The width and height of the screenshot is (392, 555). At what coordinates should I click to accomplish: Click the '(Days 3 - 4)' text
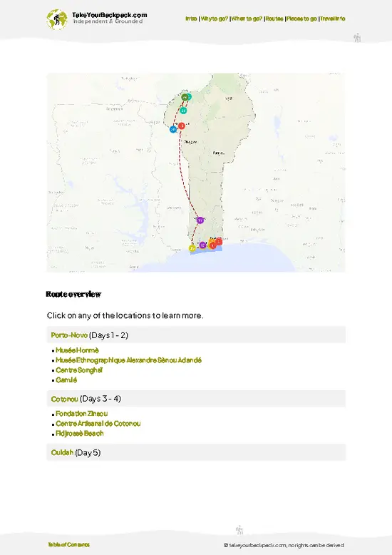click(100, 399)
